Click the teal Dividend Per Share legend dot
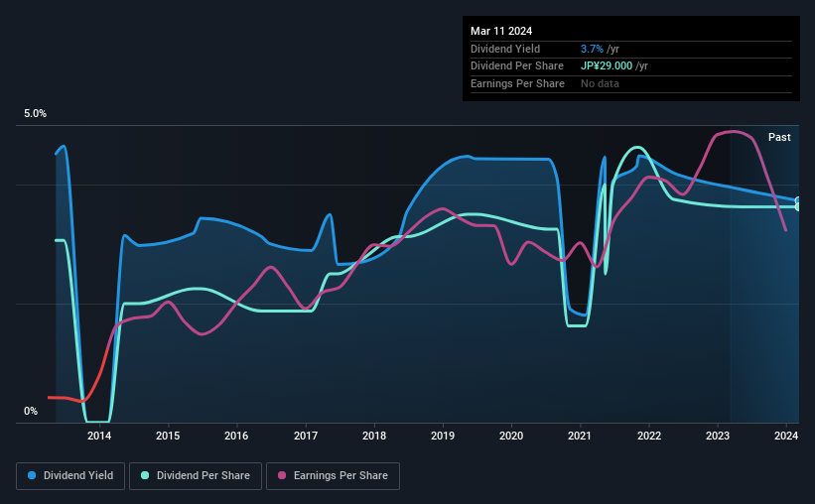The width and height of the screenshot is (815, 504). pos(145,475)
